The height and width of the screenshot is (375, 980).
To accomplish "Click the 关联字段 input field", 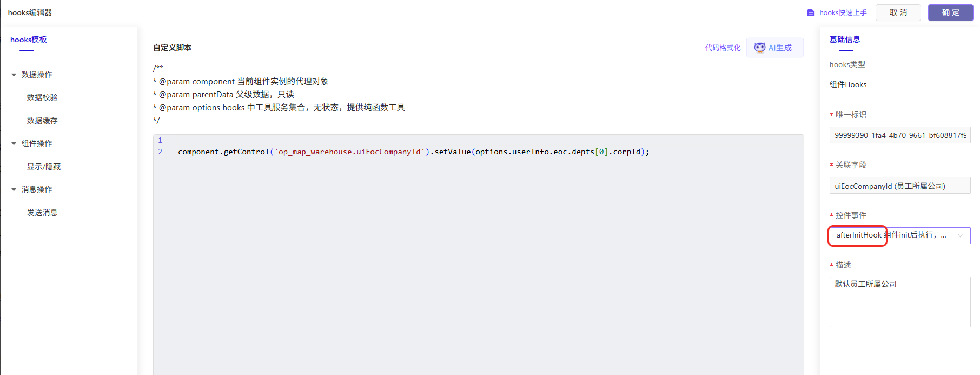I will point(899,186).
